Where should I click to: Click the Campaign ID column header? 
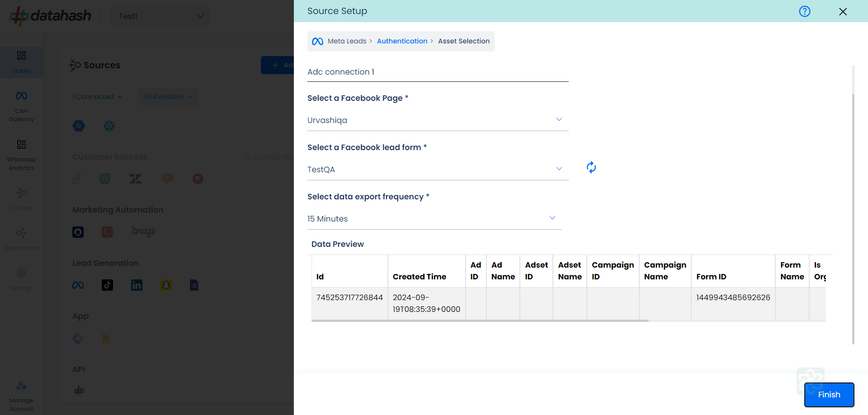[x=613, y=271]
